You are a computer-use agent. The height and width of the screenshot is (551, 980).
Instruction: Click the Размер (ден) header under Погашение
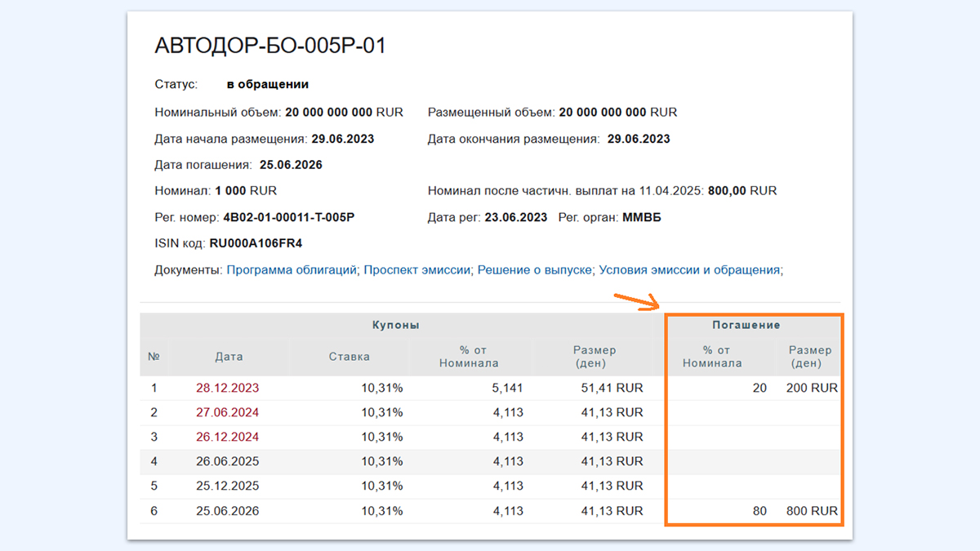(810, 357)
